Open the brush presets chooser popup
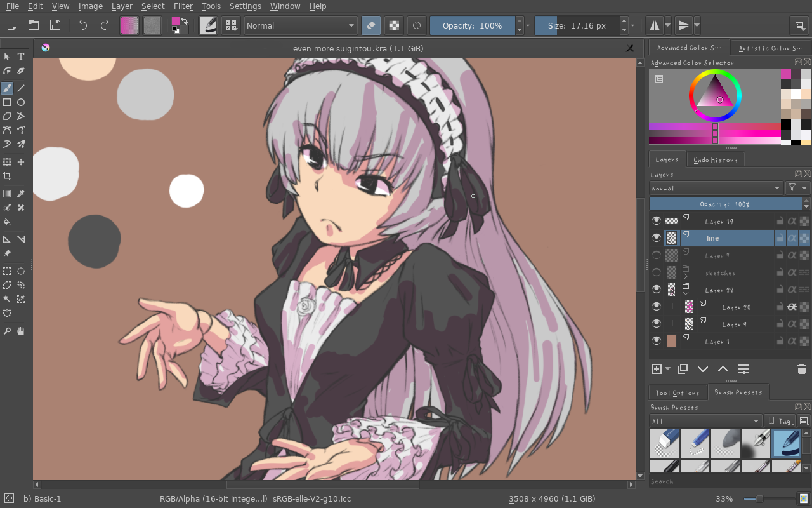The image size is (812, 508). pyautogui.click(x=231, y=25)
